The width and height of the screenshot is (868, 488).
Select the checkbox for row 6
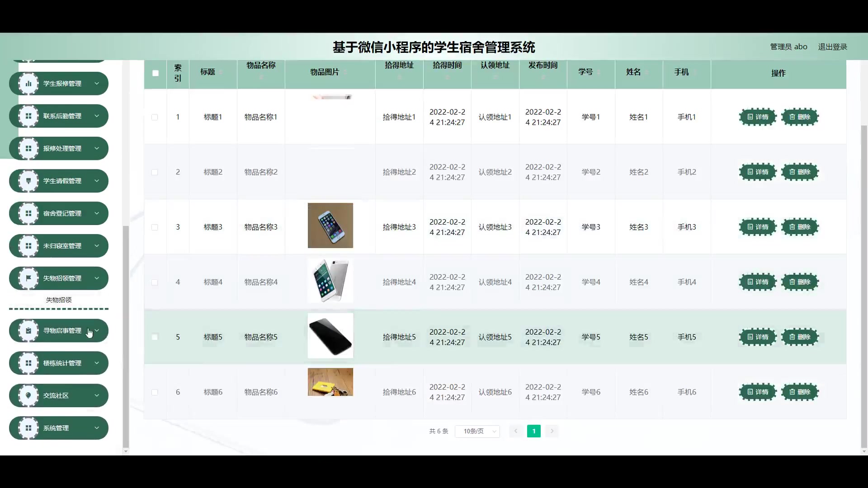(155, 392)
